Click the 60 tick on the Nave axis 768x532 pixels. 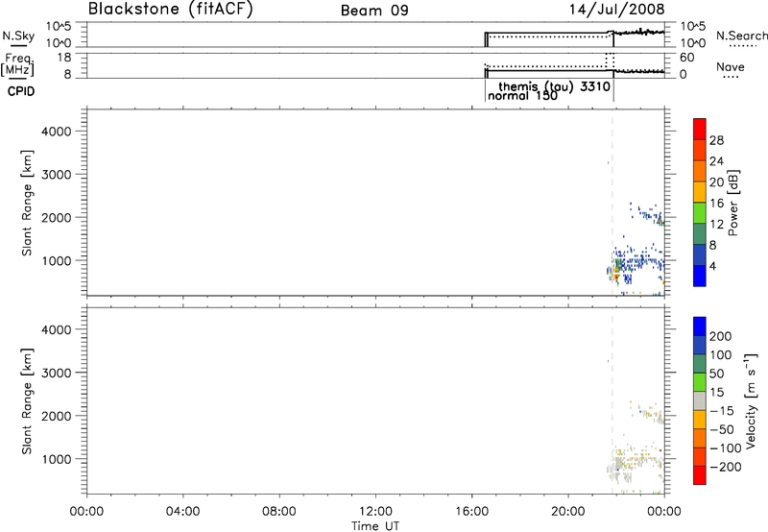click(x=686, y=58)
